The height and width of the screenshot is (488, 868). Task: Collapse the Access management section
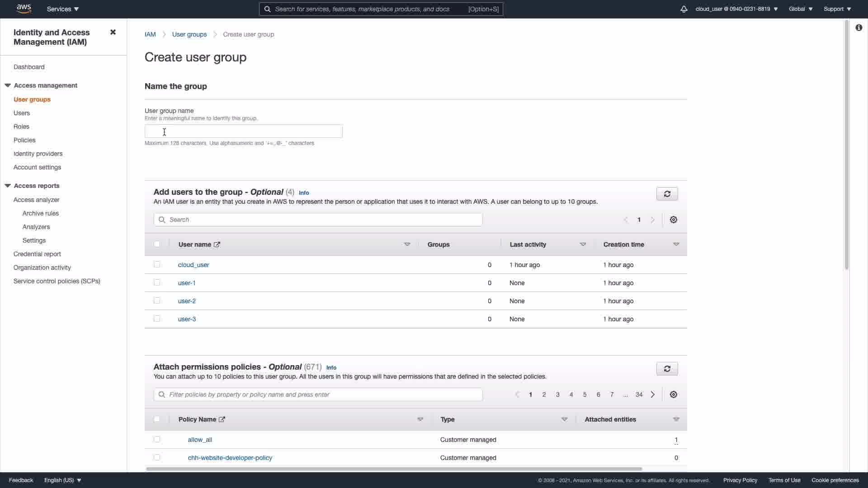coord(8,85)
